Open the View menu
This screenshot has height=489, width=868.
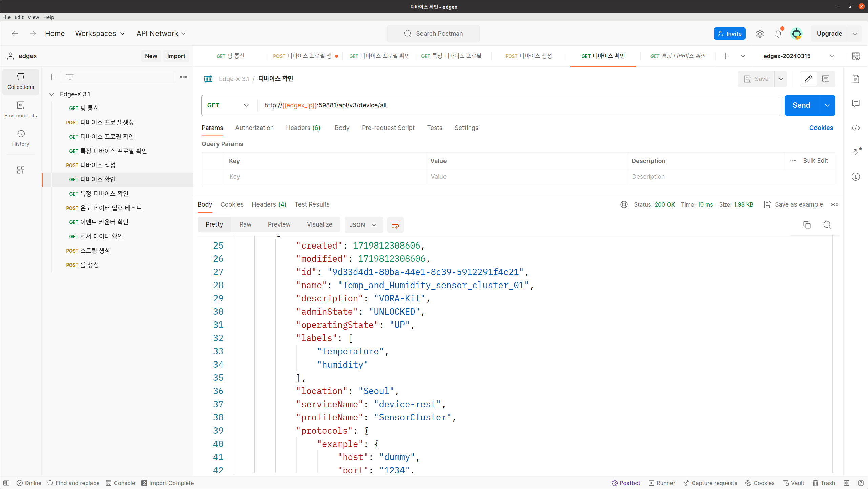[x=33, y=17]
